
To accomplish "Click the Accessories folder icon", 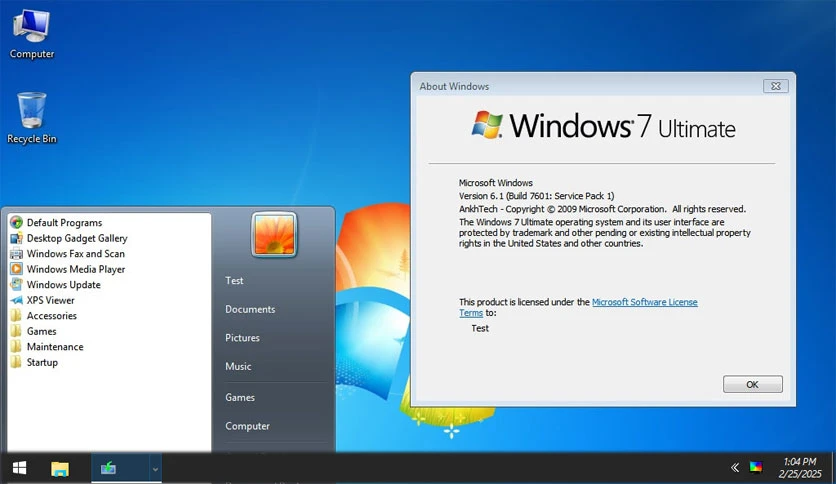I will (x=17, y=316).
